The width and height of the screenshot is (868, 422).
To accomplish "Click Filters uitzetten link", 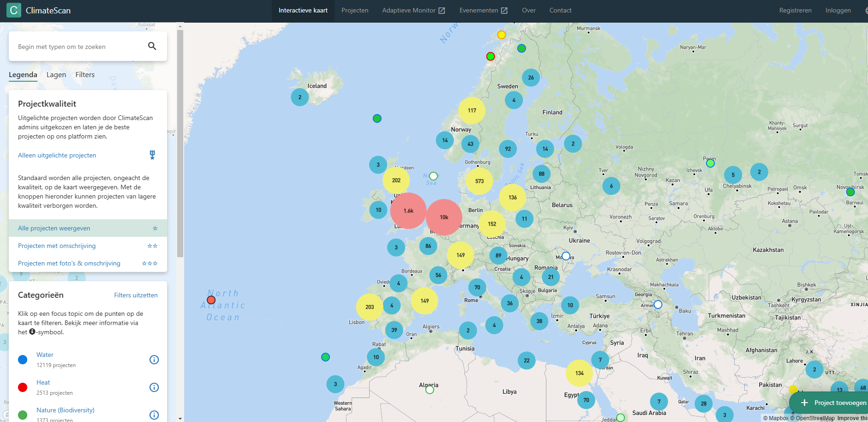I will [136, 295].
